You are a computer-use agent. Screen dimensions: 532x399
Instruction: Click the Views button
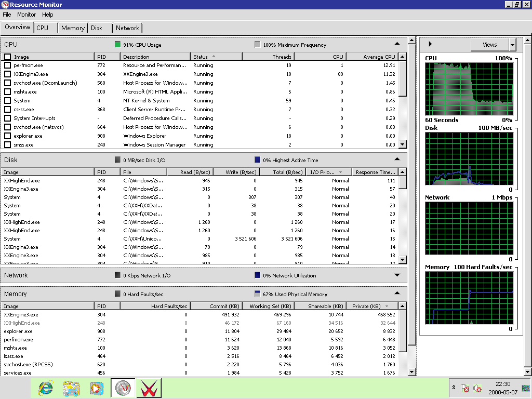(489, 45)
